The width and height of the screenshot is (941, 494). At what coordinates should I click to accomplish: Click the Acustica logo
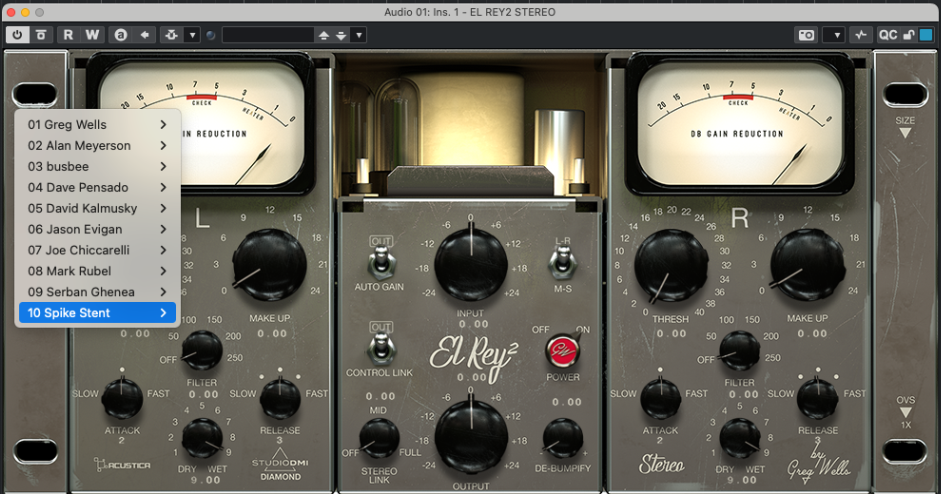pyautogui.click(x=122, y=465)
